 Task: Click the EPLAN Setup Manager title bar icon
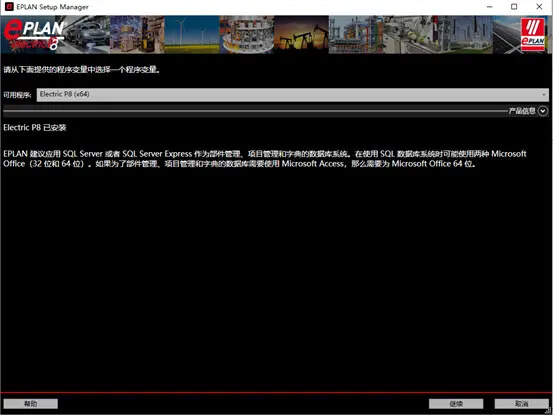tap(9, 7)
